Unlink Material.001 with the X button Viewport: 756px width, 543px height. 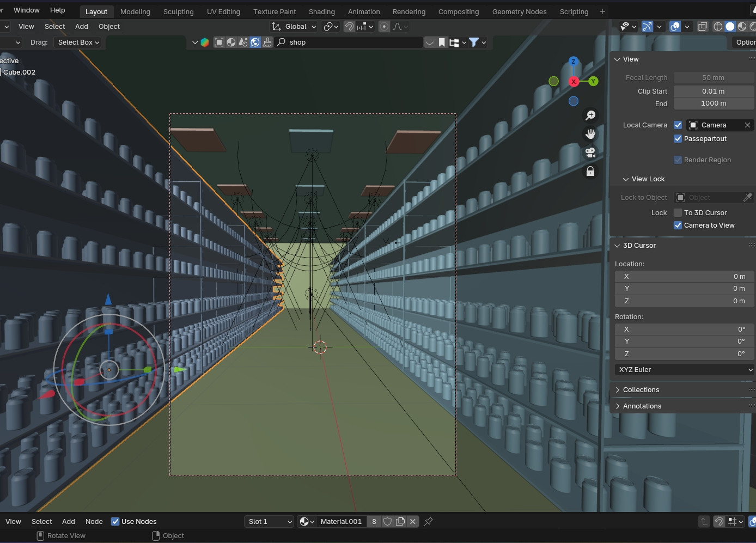[413, 521]
